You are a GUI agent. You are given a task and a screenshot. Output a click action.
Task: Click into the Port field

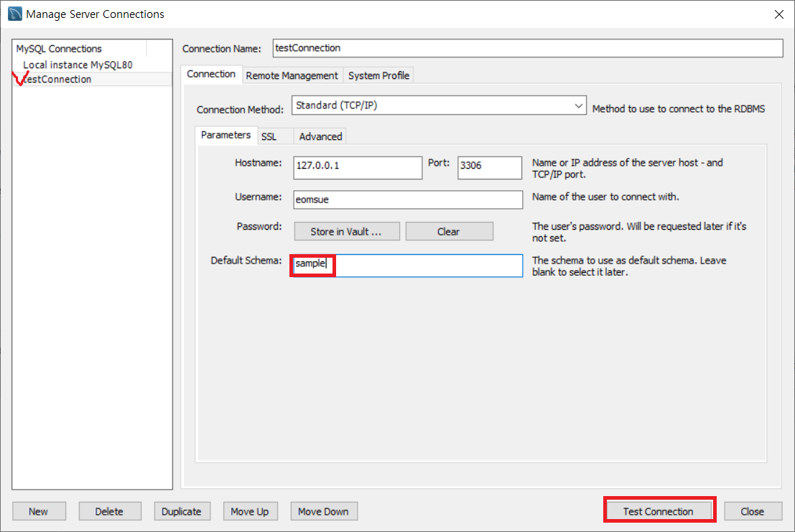489,168
